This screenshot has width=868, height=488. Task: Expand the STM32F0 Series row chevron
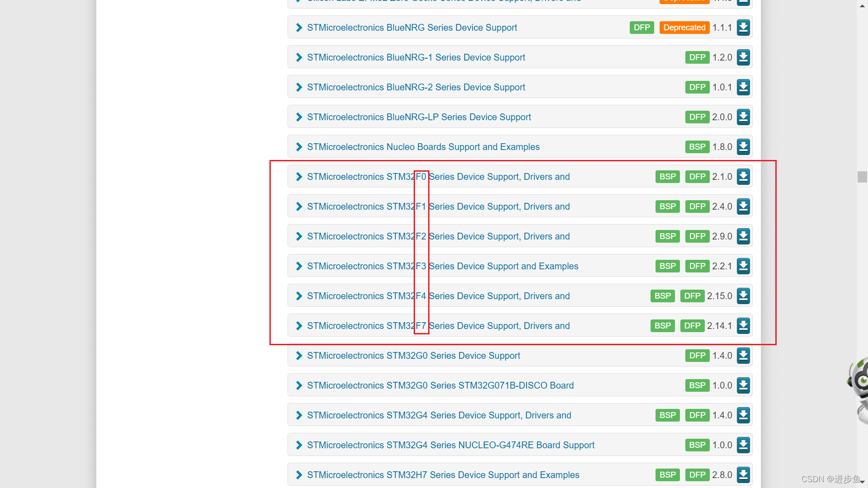[x=299, y=177]
